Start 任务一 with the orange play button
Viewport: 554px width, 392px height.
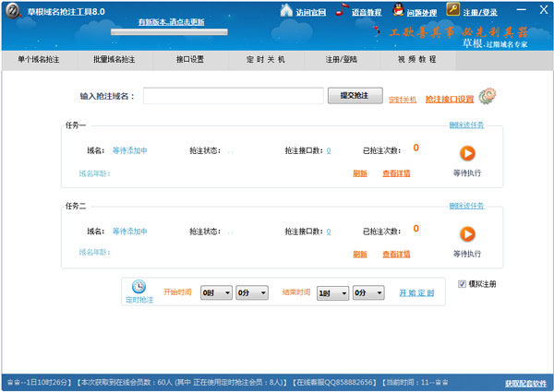point(467,153)
